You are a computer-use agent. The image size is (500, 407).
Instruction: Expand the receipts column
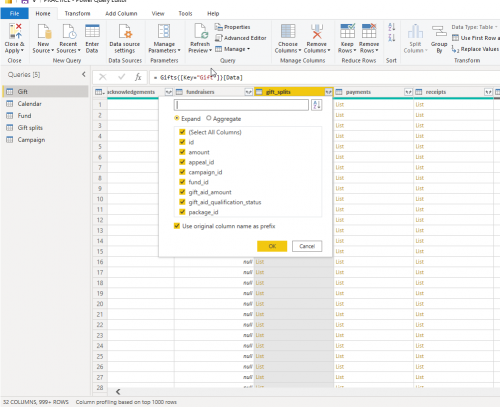(488, 92)
